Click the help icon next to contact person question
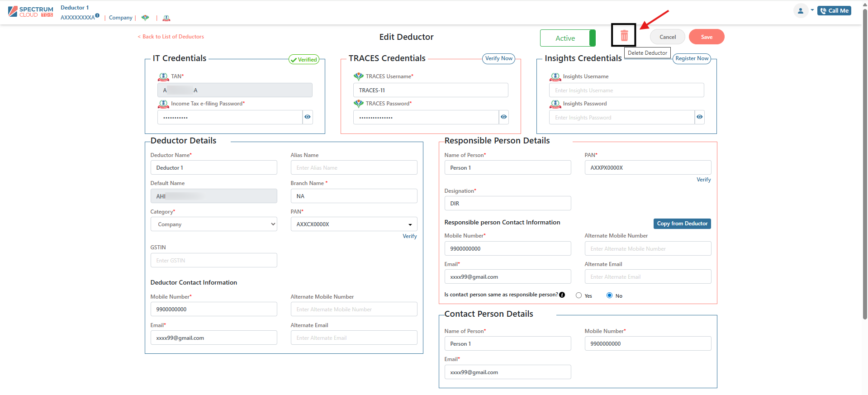The image size is (868, 395). click(562, 295)
